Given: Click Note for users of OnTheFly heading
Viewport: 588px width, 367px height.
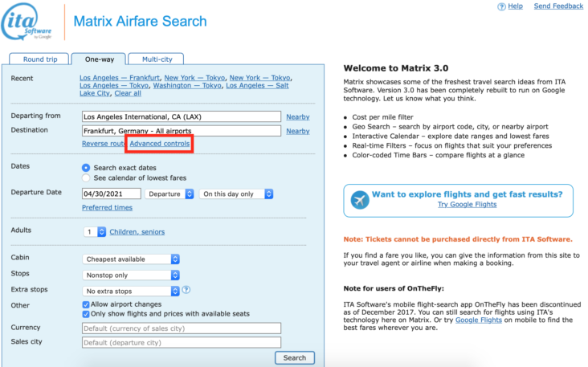Looking at the screenshot, I should (x=394, y=288).
